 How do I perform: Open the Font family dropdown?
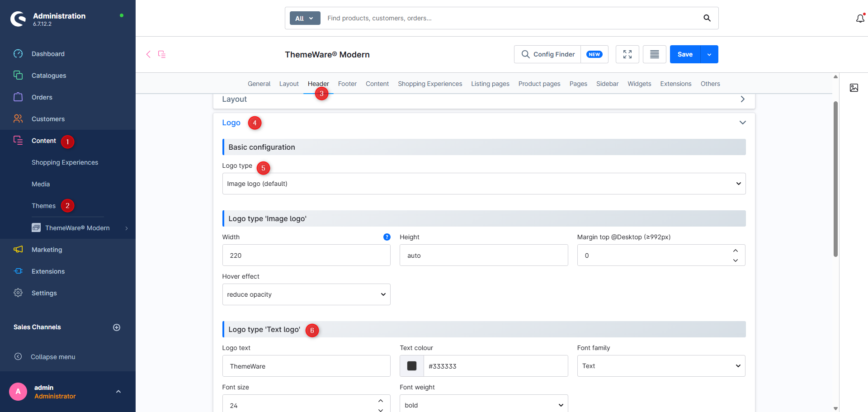[x=661, y=366]
